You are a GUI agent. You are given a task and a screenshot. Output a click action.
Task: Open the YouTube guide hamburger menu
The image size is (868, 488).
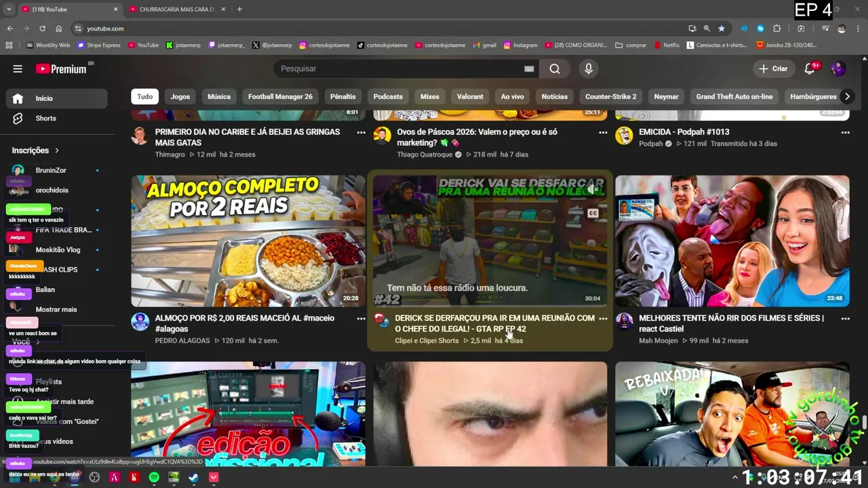click(x=18, y=68)
